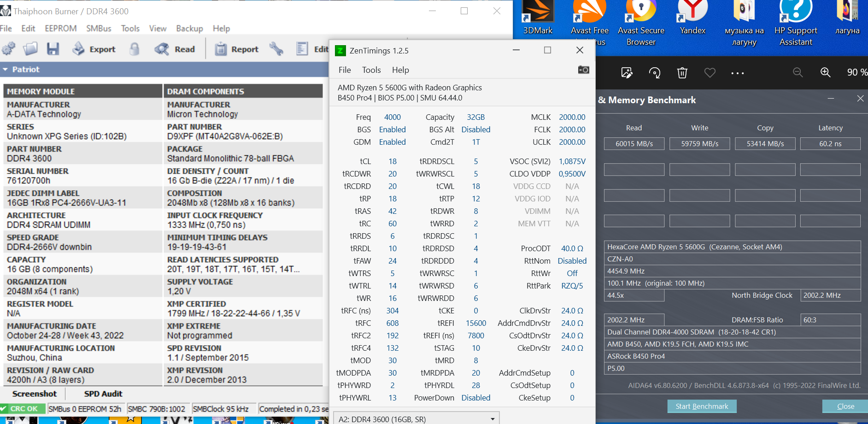The image size is (868, 424).
Task: Open the Tools menu in Thaiphoon Burner
Action: click(x=130, y=29)
